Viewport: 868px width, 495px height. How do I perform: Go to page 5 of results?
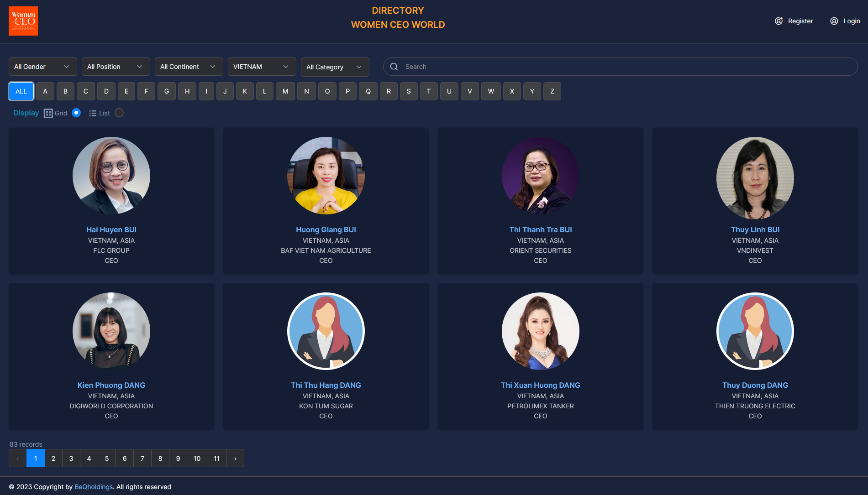(107, 459)
